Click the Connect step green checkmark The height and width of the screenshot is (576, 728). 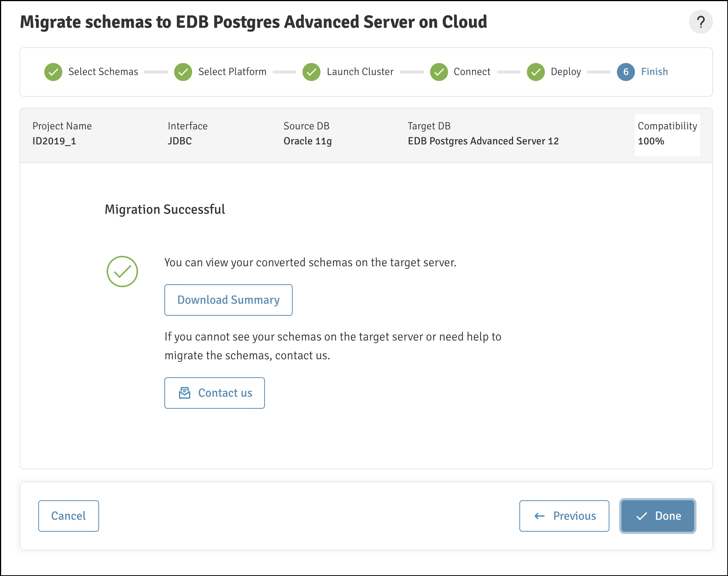point(439,72)
